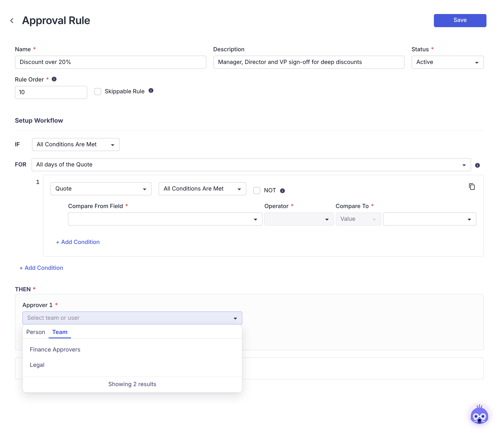504x438 pixels.
Task: Select the Team tab
Action: [x=60, y=332]
